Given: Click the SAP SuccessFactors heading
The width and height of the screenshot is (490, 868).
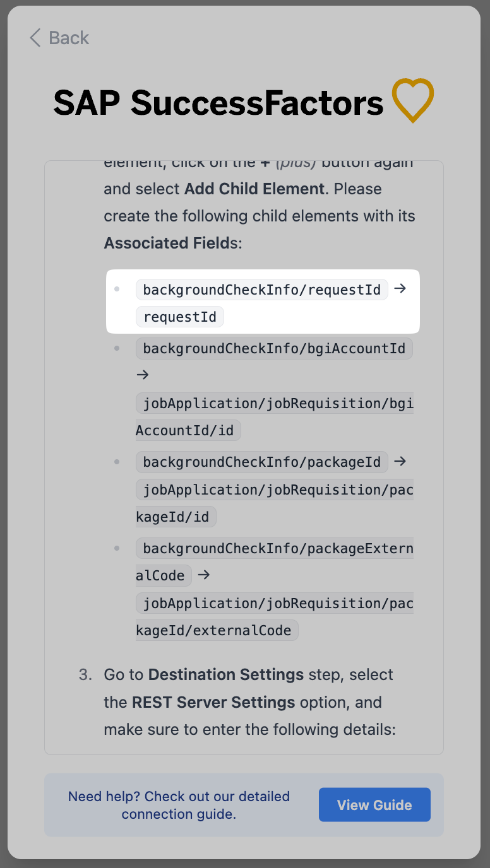Looking at the screenshot, I should pyautogui.click(x=218, y=103).
